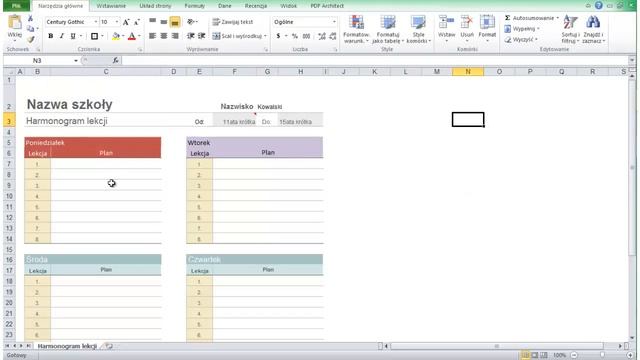The height and width of the screenshot is (360, 640).
Task: Click the Cut scissors icon
Action: pos(31,18)
